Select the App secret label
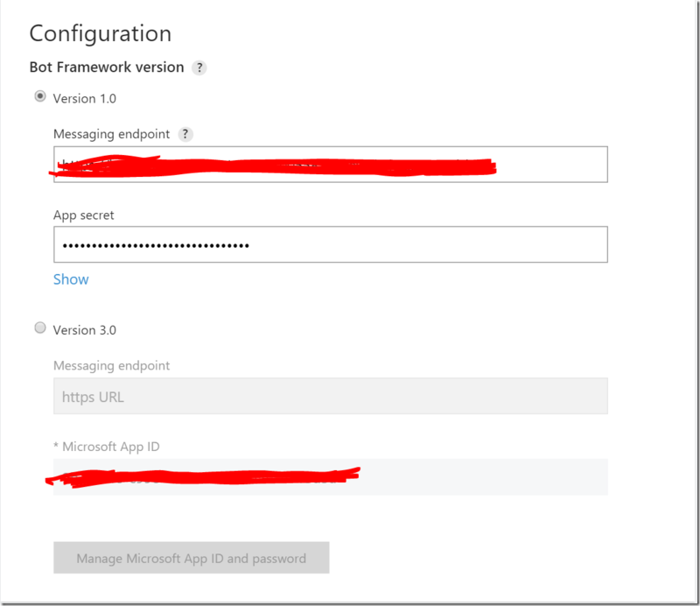This screenshot has height=606, width=700. (x=83, y=215)
